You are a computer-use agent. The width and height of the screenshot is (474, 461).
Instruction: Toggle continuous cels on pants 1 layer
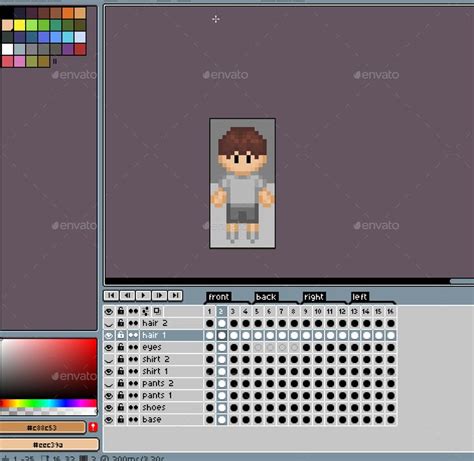[133, 395]
